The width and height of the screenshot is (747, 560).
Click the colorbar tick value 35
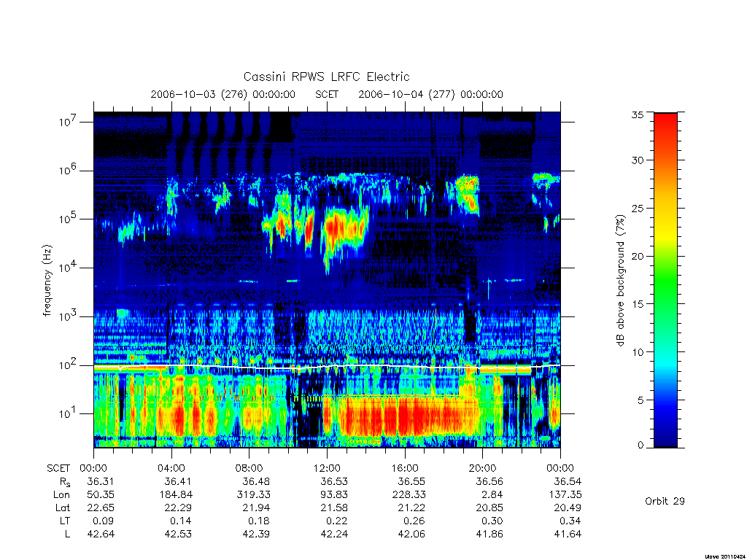click(x=638, y=114)
